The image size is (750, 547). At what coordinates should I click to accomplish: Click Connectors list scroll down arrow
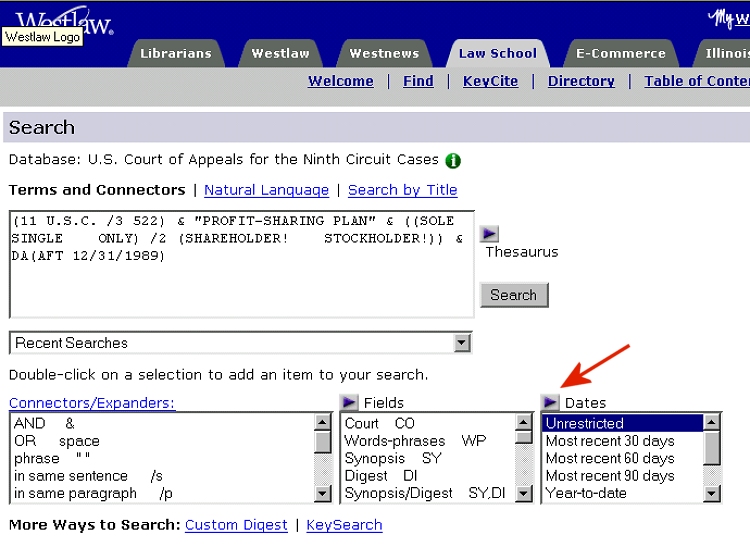tap(322, 493)
